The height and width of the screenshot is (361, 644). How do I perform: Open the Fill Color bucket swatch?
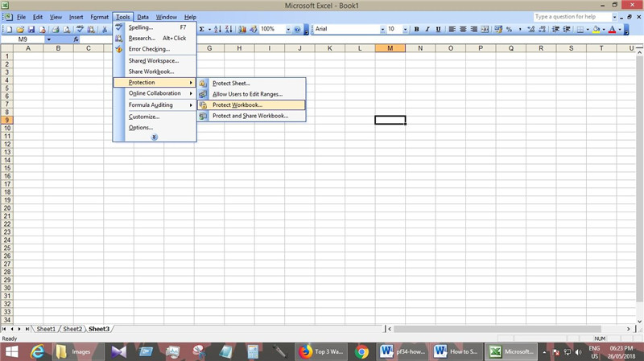pos(597,29)
